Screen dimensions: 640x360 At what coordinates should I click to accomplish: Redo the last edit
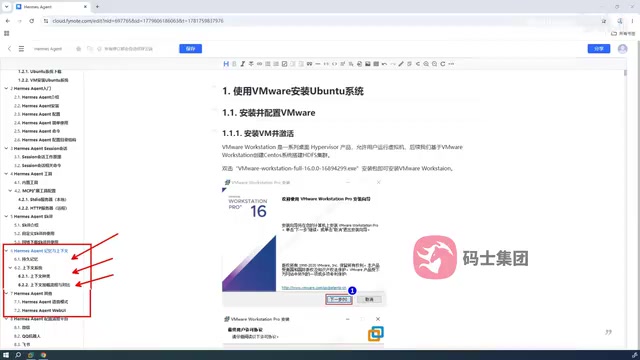(393, 64)
